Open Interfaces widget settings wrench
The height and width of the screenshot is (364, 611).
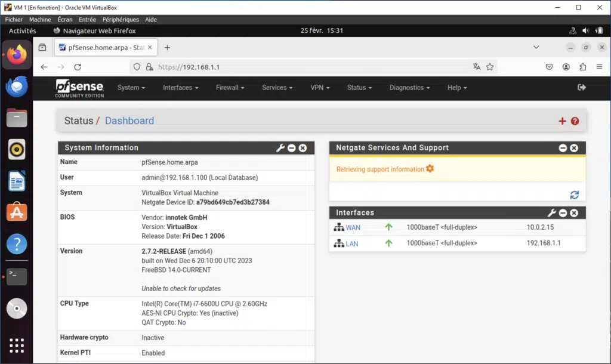(551, 212)
